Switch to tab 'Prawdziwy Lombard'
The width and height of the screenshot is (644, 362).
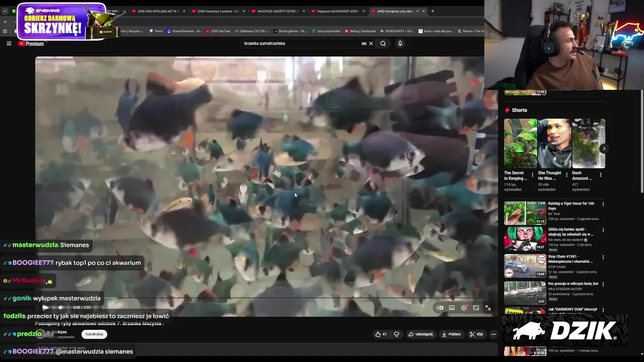coord(218,11)
